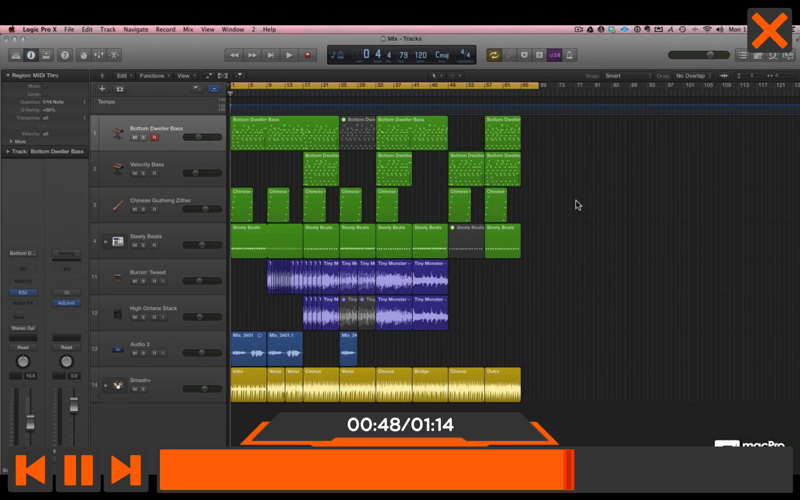Open Smart Controls knob button
The height and width of the screenshot is (500, 800).
(x=84, y=55)
